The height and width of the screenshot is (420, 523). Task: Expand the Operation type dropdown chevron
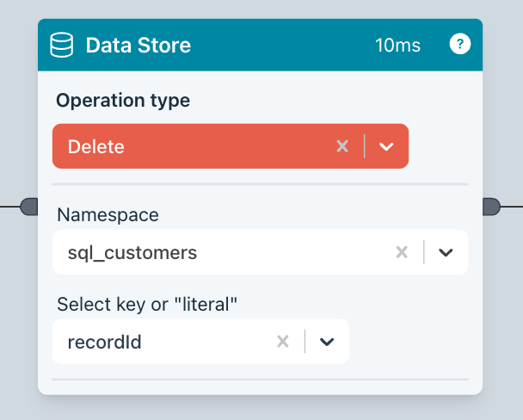386,146
